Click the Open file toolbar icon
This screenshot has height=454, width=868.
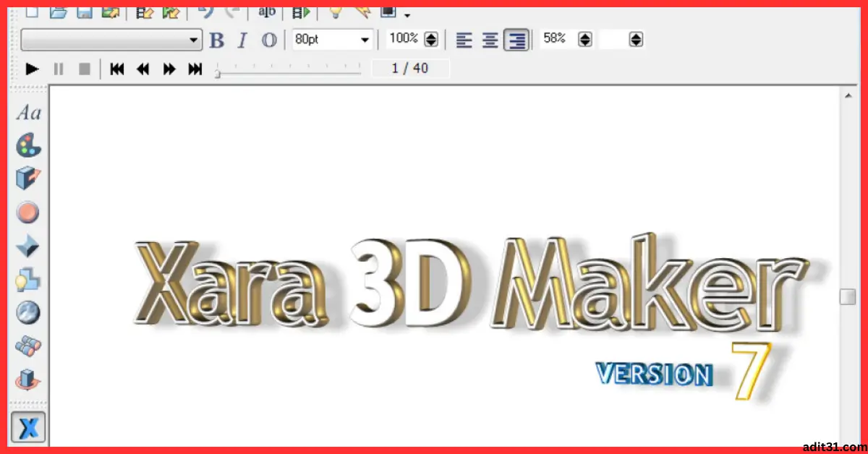(58, 12)
